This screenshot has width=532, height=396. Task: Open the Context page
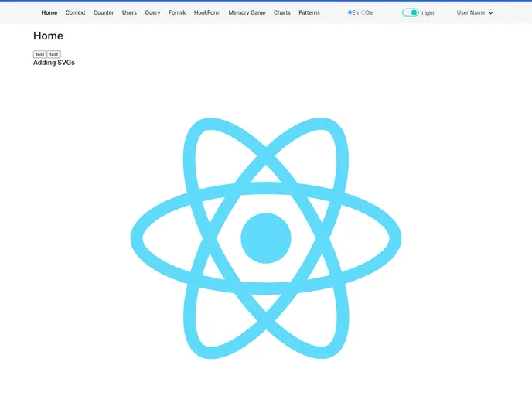tap(76, 13)
